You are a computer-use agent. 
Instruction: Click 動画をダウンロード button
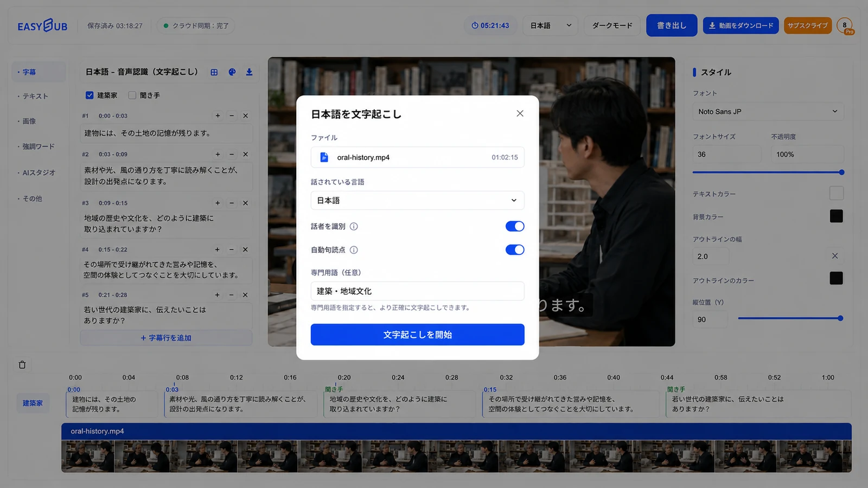coord(741,25)
